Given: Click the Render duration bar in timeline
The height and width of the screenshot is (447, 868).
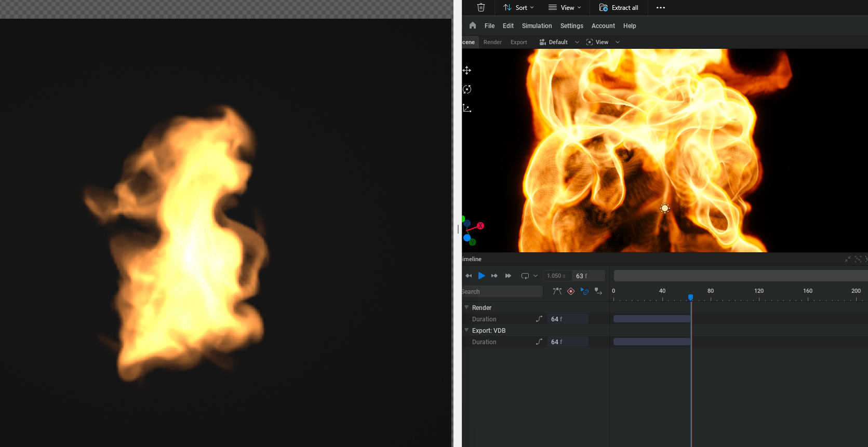Looking at the screenshot, I should pyautogui.click(x=652, y=319).
